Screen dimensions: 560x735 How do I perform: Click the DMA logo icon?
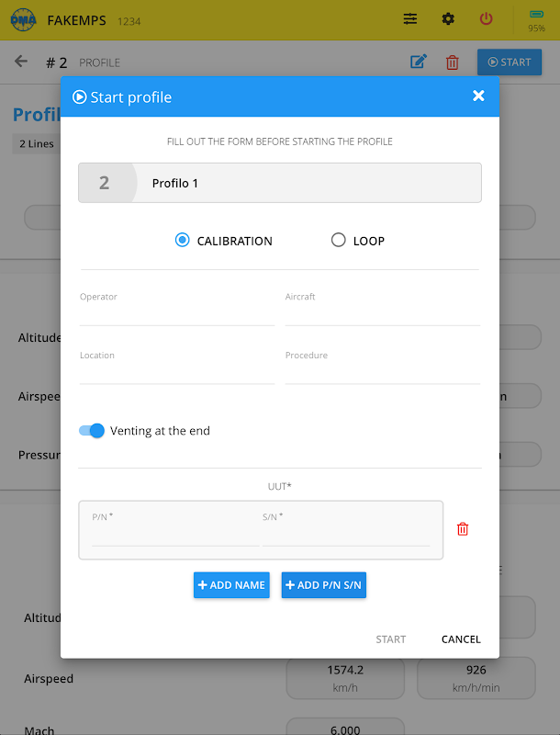[23, 19]
